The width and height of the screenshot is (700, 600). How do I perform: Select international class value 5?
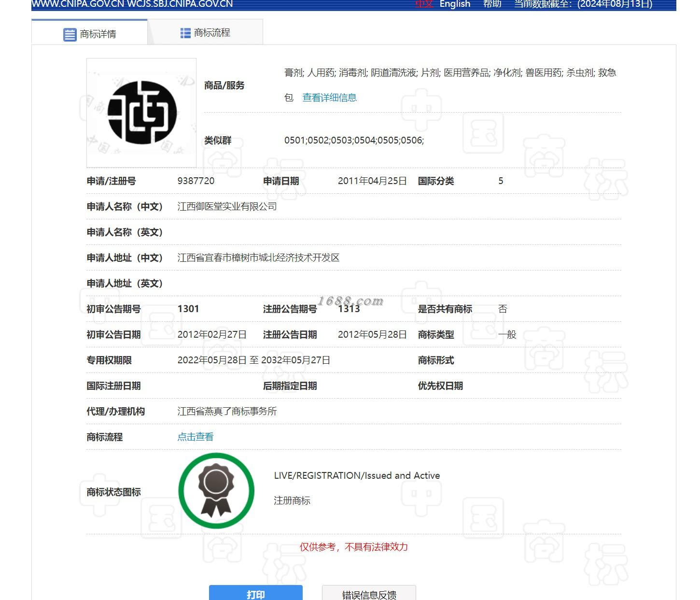501,181
